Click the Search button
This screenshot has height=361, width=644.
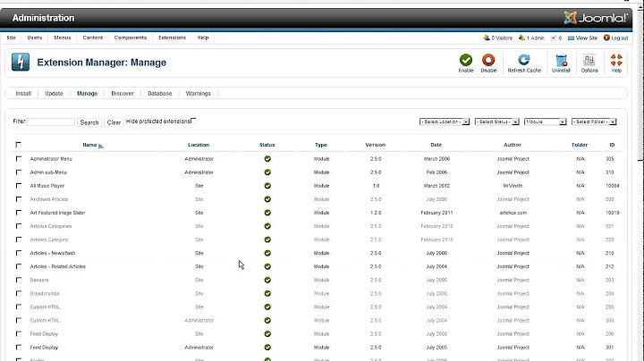89,122
